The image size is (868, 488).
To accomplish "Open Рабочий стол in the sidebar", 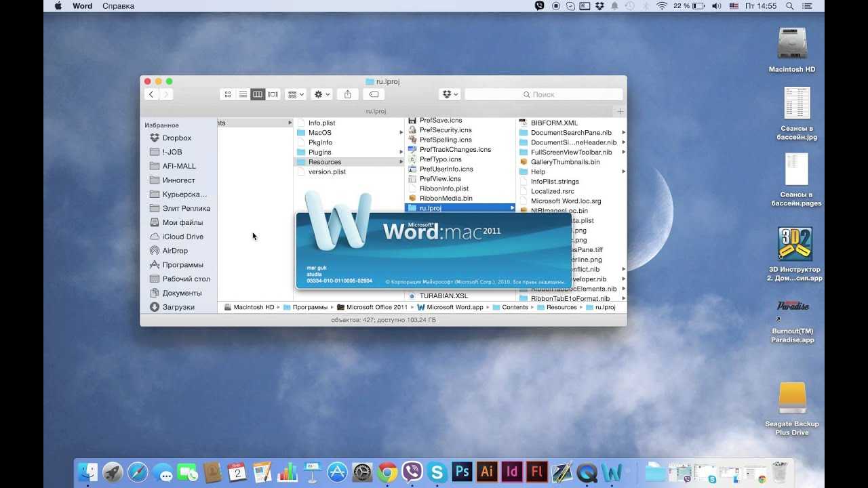I will [186, 279].
